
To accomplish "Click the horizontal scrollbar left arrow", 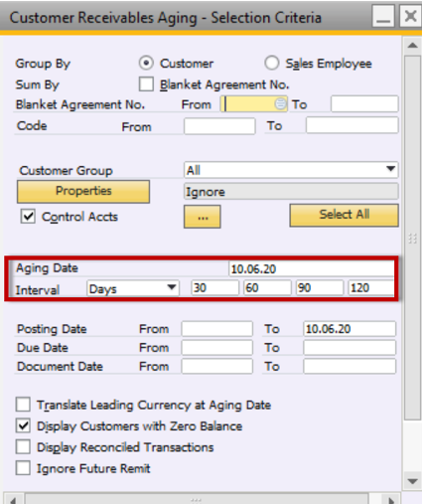I will point(13,500).
